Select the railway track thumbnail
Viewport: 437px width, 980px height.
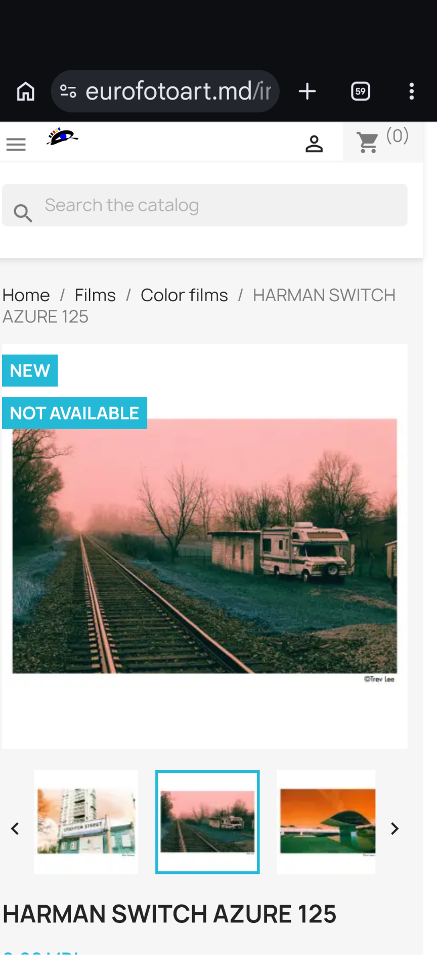(x=207, y=822)
